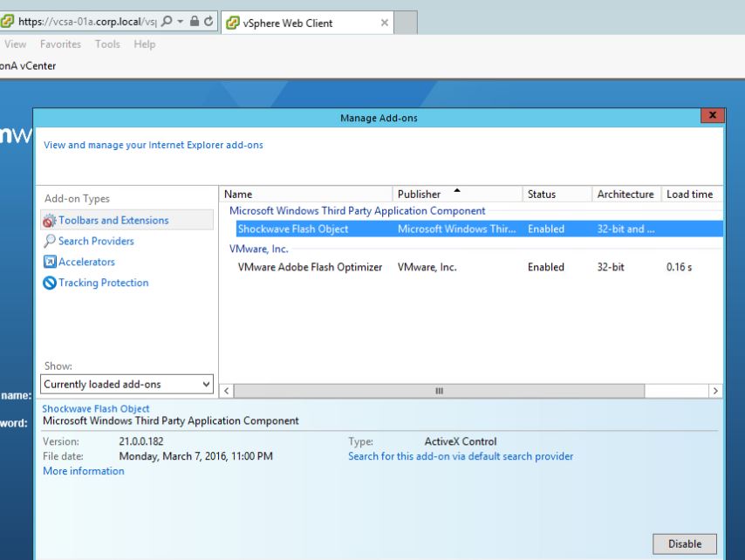Open a new blank browser tab
This screenshot has height=560, width=745.
coord(406,23)
